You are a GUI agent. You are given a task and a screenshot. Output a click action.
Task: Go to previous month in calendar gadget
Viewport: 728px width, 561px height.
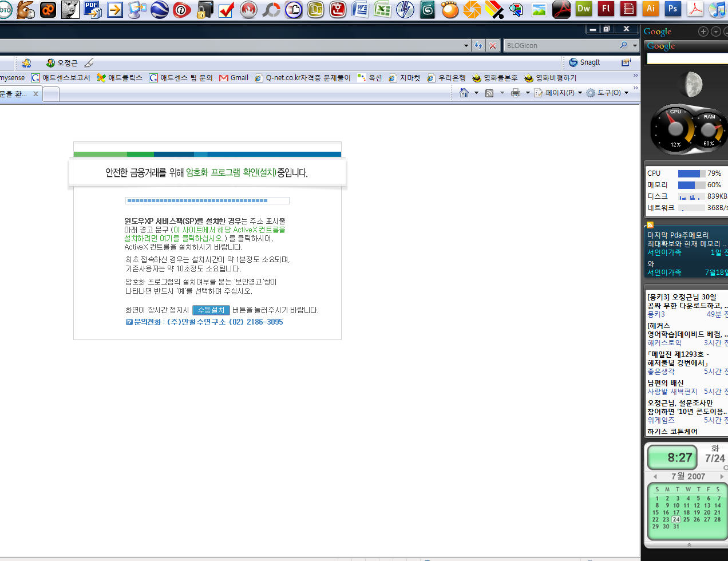point(655,476)
